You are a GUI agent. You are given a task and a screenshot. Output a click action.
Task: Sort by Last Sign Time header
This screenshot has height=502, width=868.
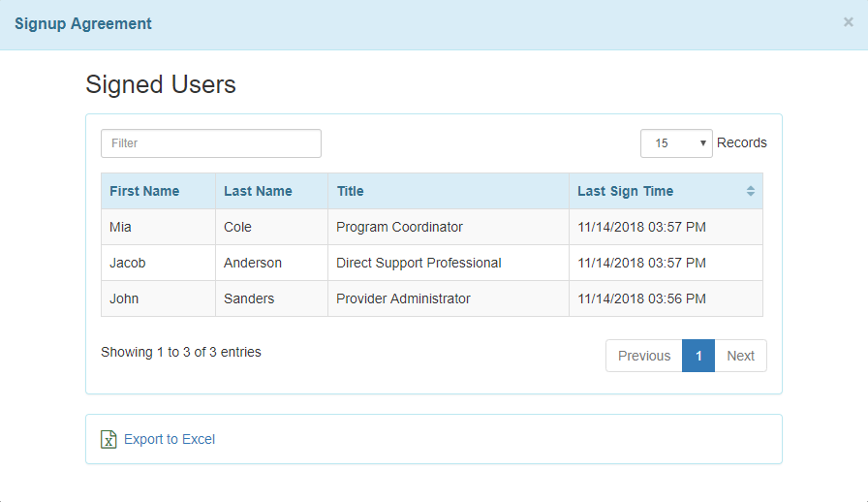[625, 191]
